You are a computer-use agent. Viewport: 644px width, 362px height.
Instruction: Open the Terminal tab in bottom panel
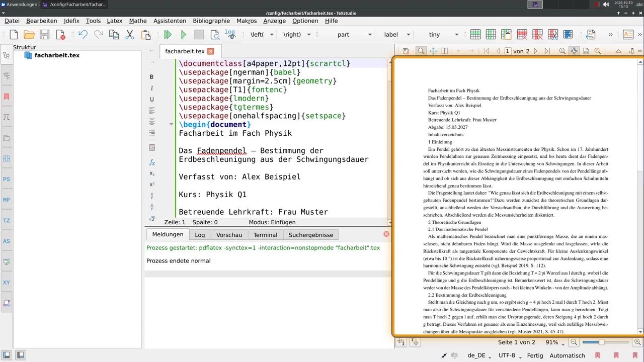[265, 235]
